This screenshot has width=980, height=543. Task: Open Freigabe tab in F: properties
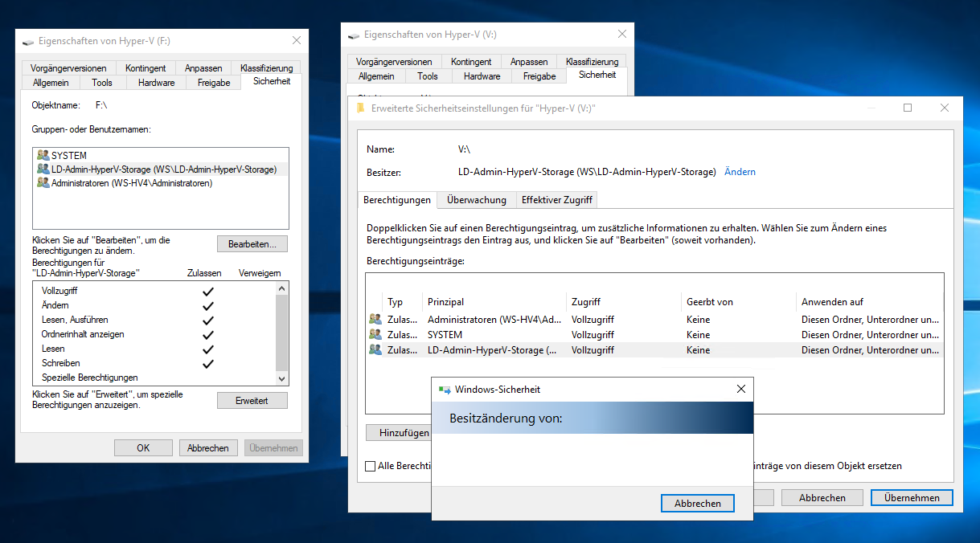215,83
